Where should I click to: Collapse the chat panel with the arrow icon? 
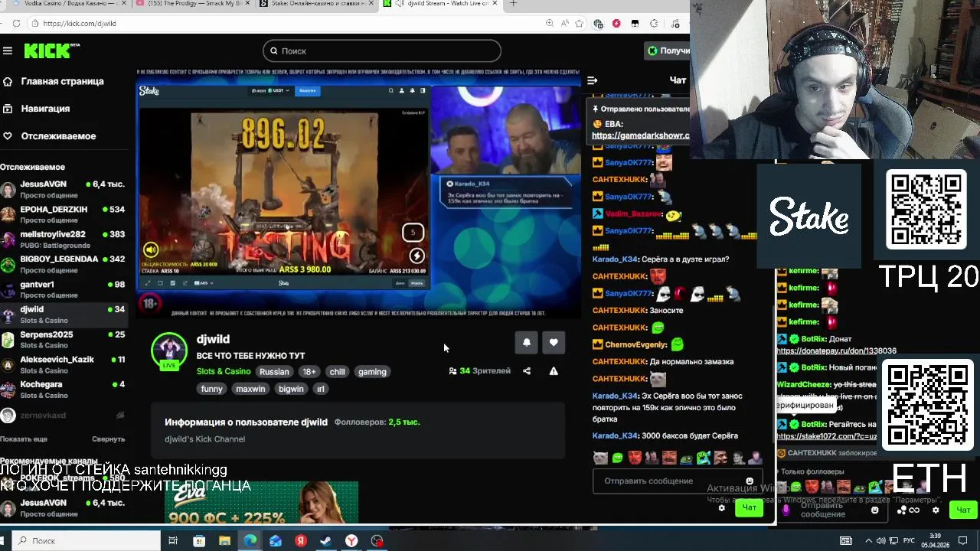click(592, 80)
